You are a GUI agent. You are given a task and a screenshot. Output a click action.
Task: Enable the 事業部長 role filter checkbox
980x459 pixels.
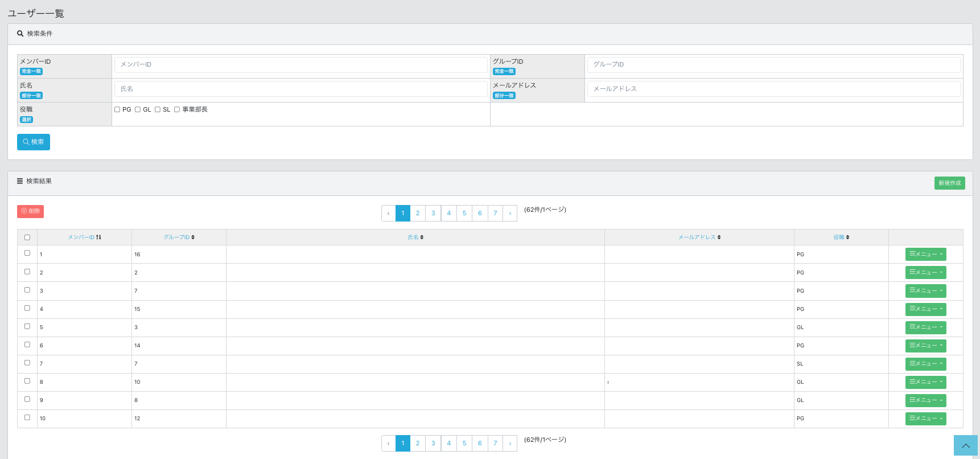click(177, 109)
